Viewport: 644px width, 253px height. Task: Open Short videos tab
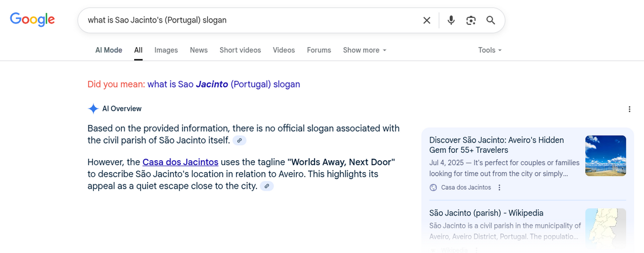(240, 50)
